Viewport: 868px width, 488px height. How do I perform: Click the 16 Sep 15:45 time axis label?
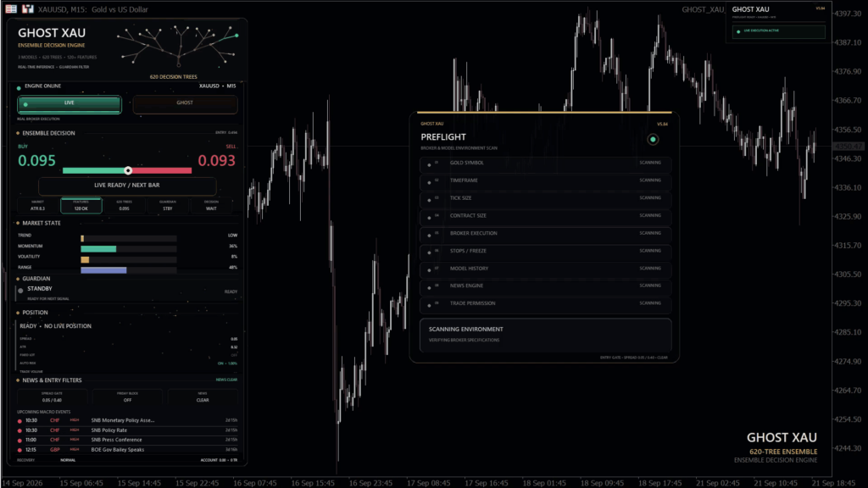(313, 483)
